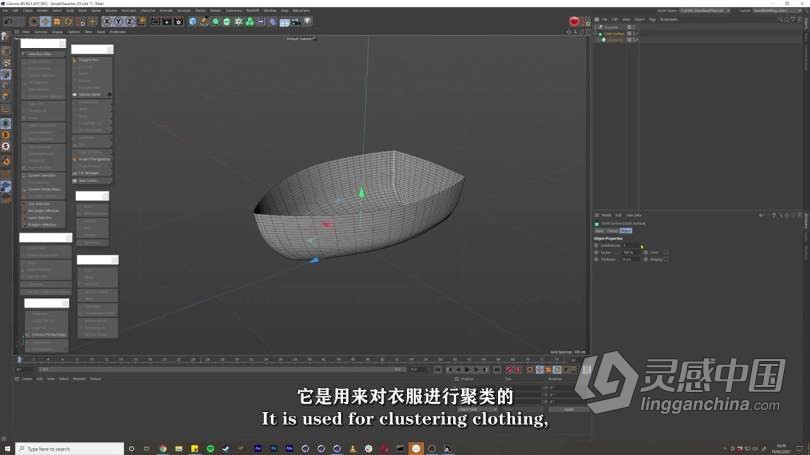Open After Effects from the taskbar
Image resolution: width=810 pixels, height=455 pixels.
pyautogui.click(x=258, y=448)
